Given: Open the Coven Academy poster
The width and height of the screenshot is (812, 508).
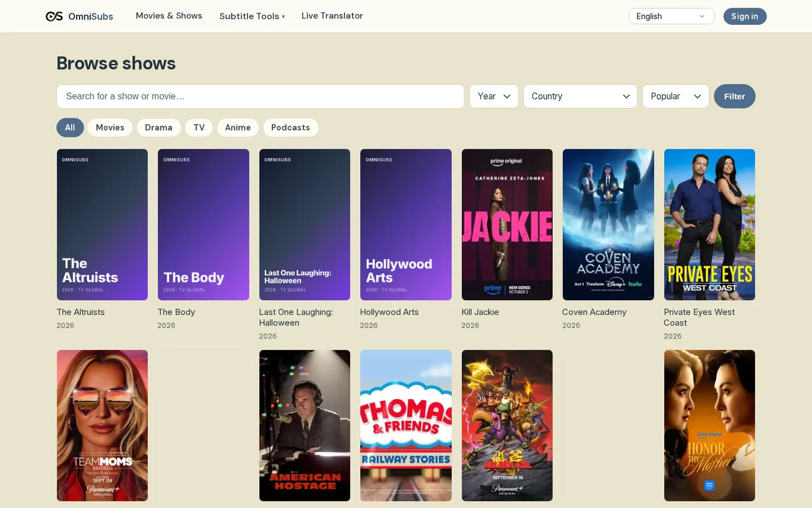Looking at the screenshot, I should coord(608,225).
